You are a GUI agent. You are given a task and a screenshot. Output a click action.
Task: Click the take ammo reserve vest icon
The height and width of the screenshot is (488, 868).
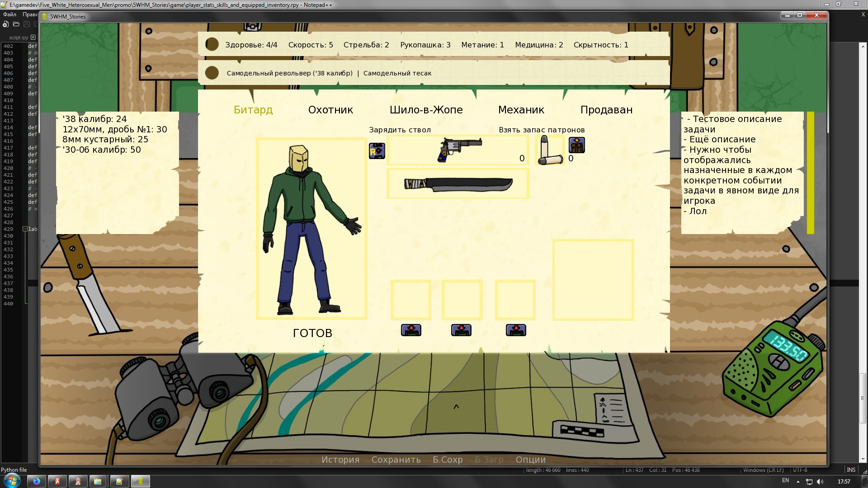pyautogui.click(x=576, y=145)
